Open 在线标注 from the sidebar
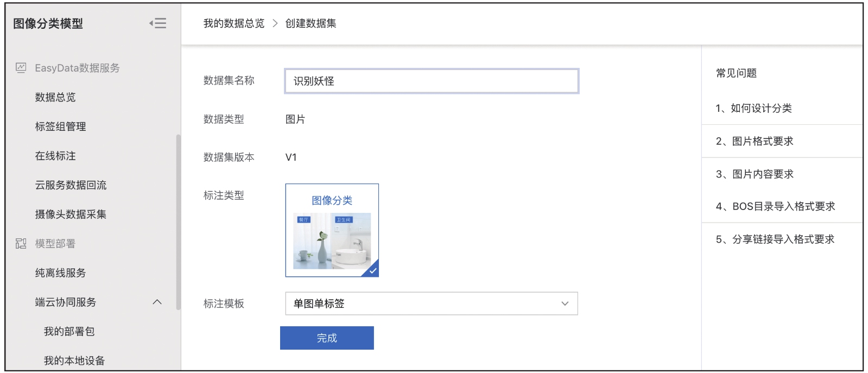This screenshot has height=373, width=868. pos(55,156)
